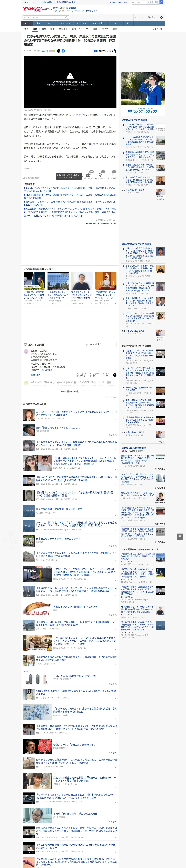This screenshot has height=868, width=186.
Task: Click the keyword search magnifier icon
Action: 66,18
